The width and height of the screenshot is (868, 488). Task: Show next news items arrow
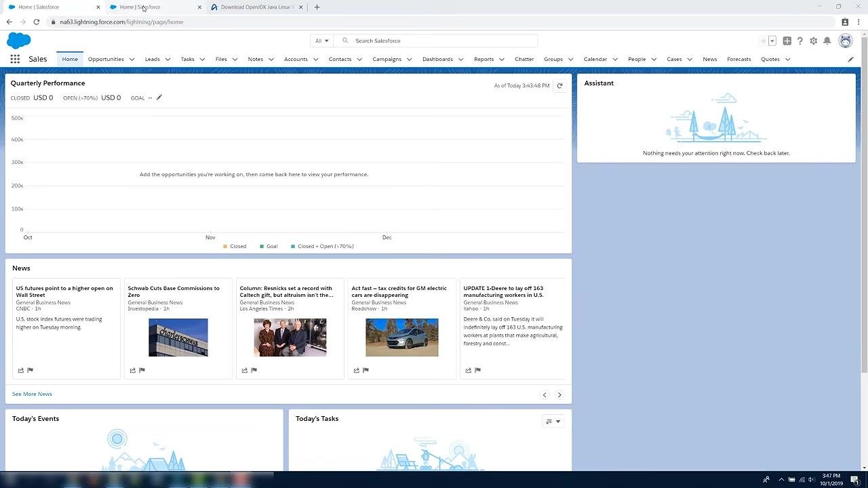559,394
